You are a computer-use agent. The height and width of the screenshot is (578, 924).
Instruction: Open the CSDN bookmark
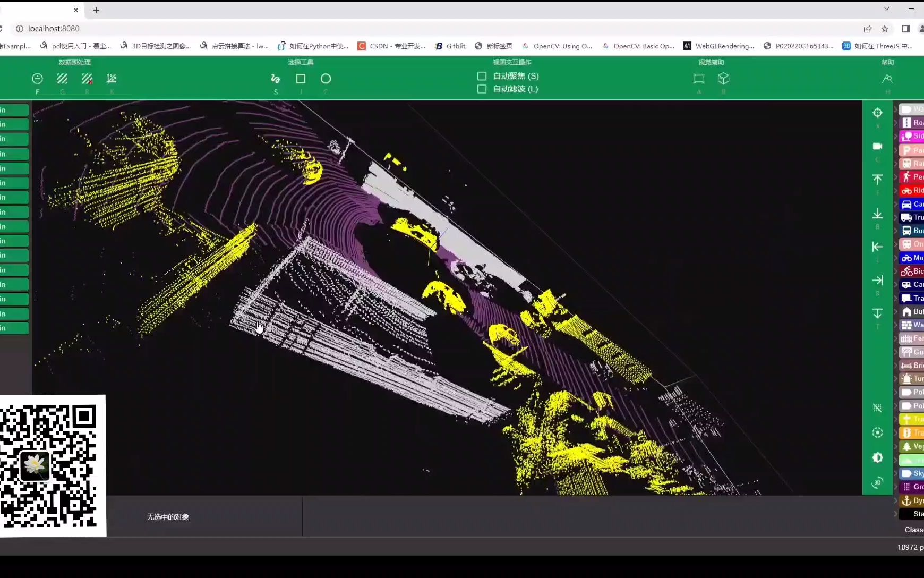(391, 46)
